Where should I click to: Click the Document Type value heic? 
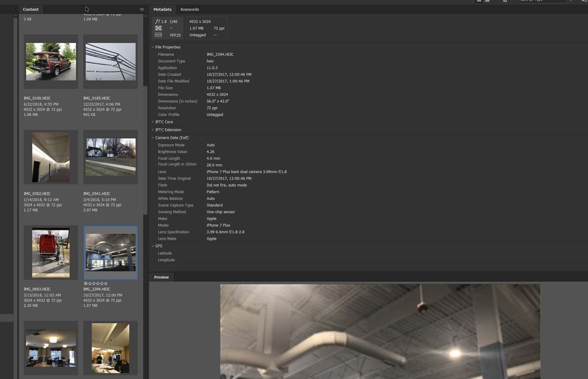pos(210,61)
